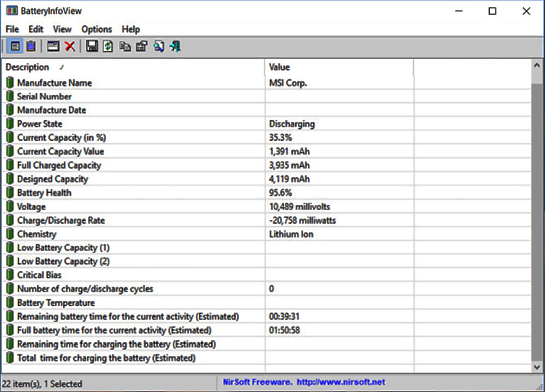Click the scrollbar down arrow
The width and height of the screenshot is (545, 392).
click(x=536, y=367)
